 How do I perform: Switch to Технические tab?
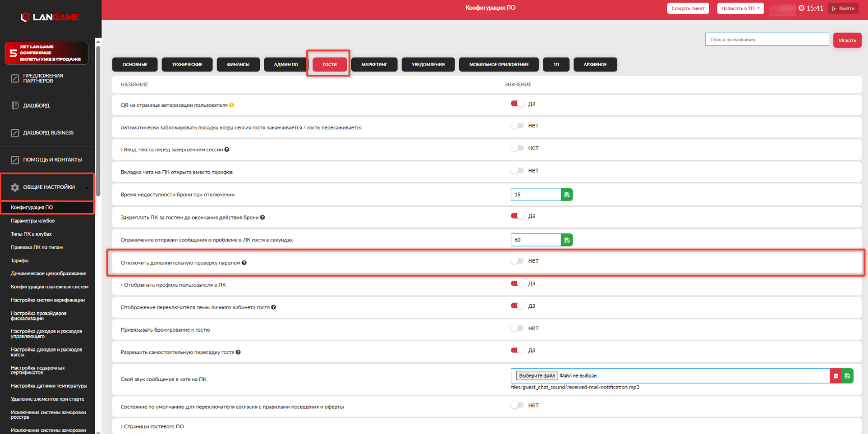pos(187,65)
